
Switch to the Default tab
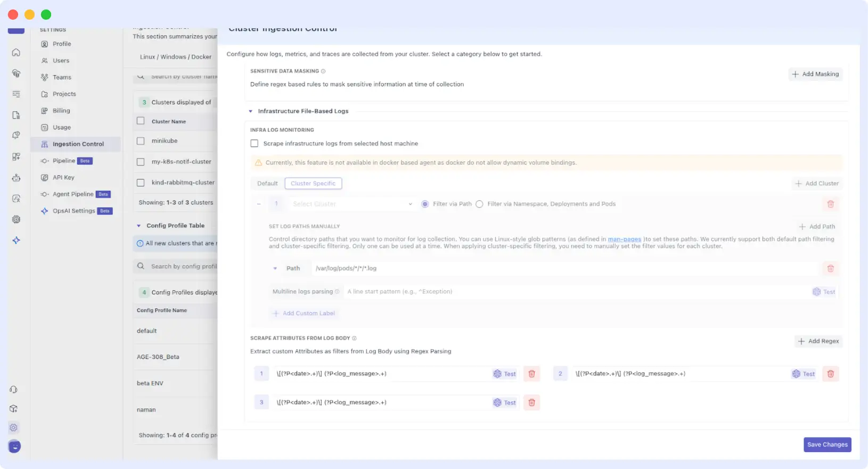coord(267,184)
